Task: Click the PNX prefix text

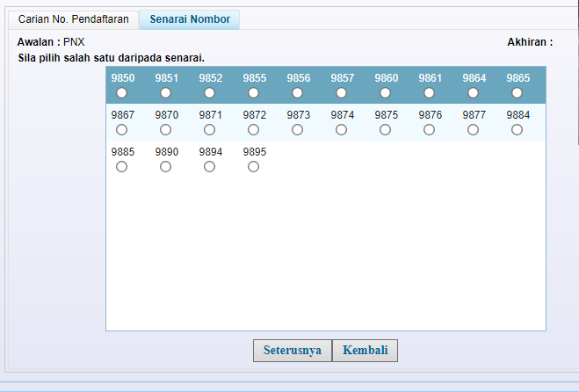Action: (74, 42)
